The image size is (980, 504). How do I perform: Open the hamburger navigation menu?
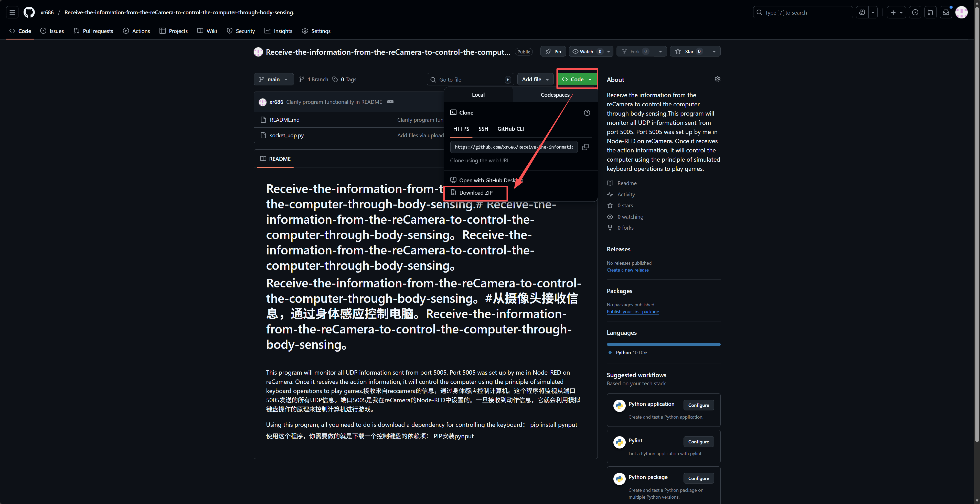[x=12, y=13]
